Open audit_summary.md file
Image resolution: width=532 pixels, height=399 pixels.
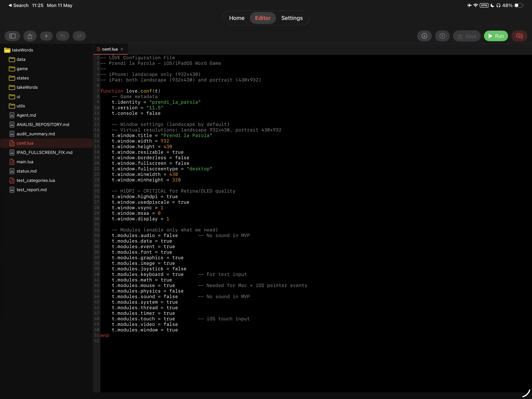36,134
